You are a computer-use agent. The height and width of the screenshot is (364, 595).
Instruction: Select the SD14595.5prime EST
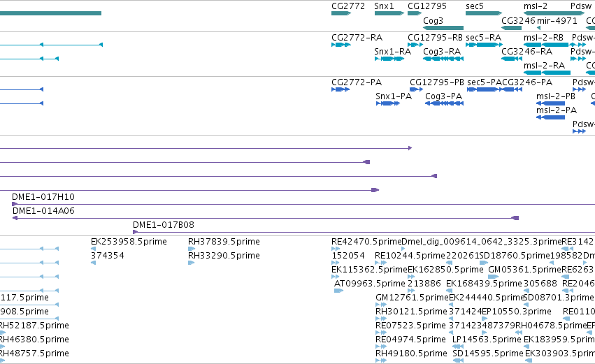pos(458,361)
